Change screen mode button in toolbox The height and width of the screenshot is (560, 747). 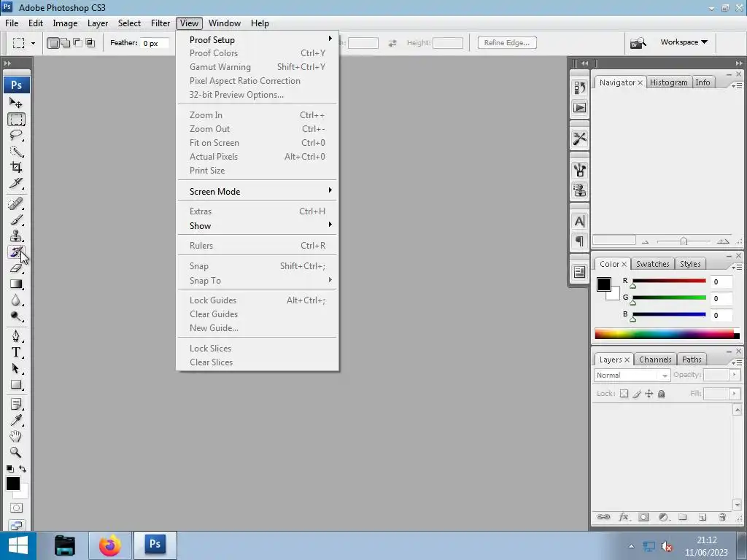[16, 525]
